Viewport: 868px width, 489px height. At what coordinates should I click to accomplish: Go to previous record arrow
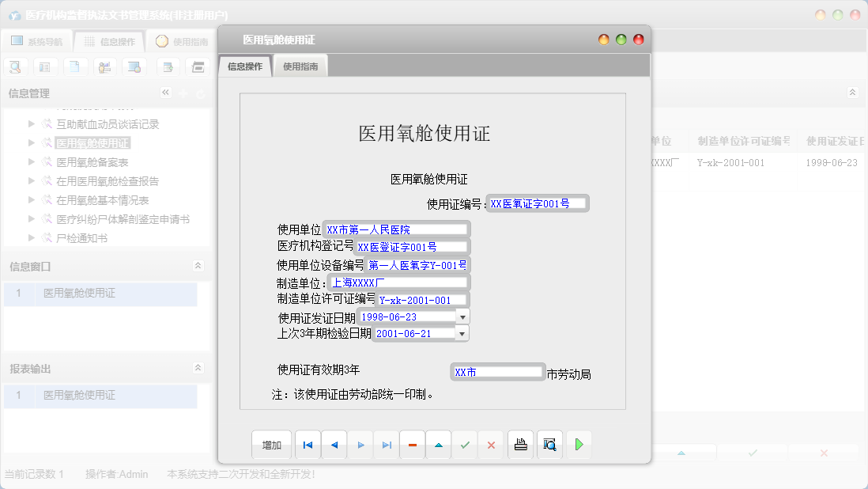[334, 445]
